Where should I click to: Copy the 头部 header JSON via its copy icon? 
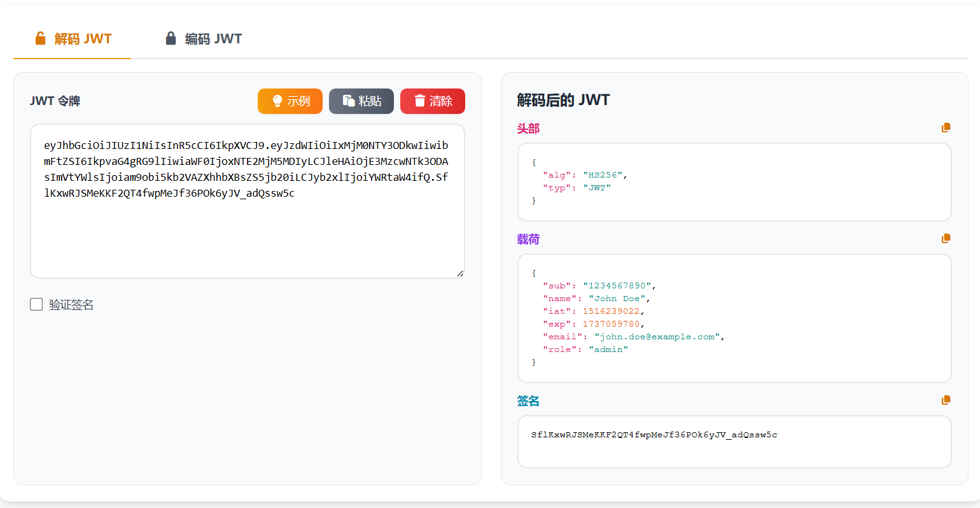click(946, 128)
